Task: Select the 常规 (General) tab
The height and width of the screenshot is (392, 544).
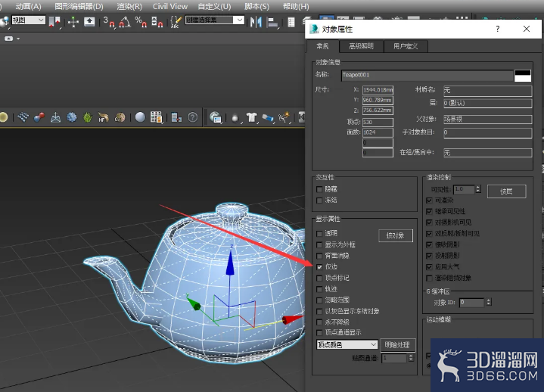Action: point(322,46)
